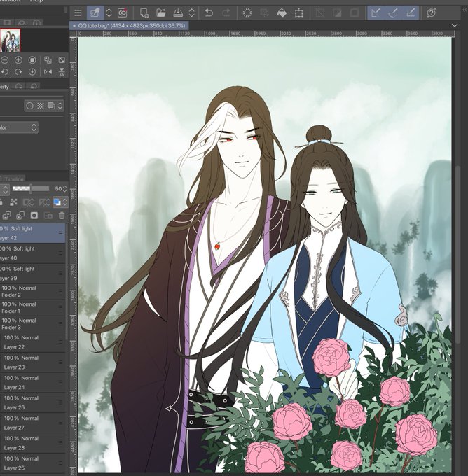468x476 pixels.
Task: Click the Scale/Rotate transform icon
Action: (x=298, y=13)
